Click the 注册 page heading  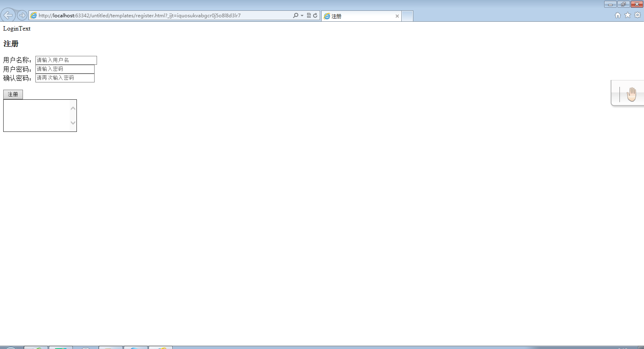[x=11, y=43]
